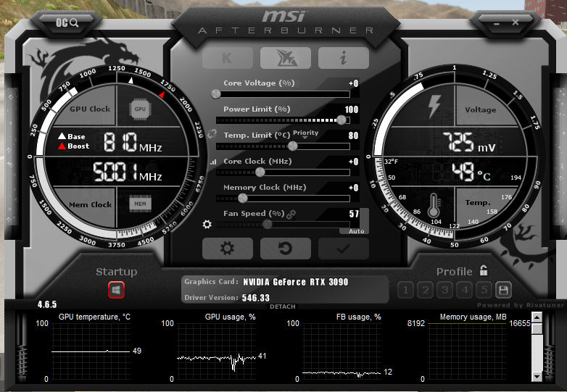Click the Core Clock slider handle

[260, 172]
